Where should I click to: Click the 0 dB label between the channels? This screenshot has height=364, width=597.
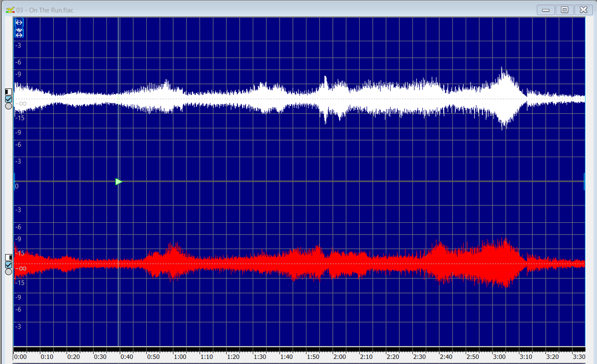17,186
